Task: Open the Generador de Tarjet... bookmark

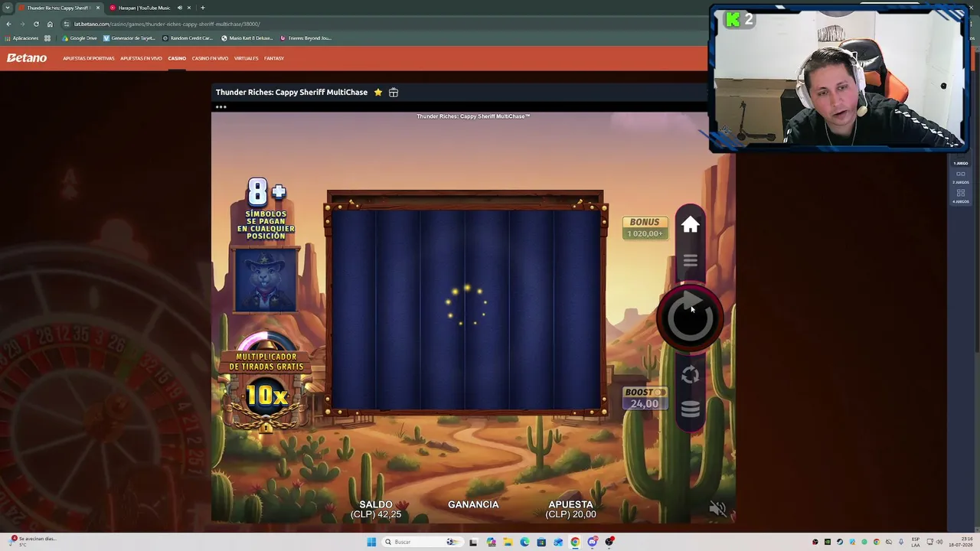Action: pos(129,38)
